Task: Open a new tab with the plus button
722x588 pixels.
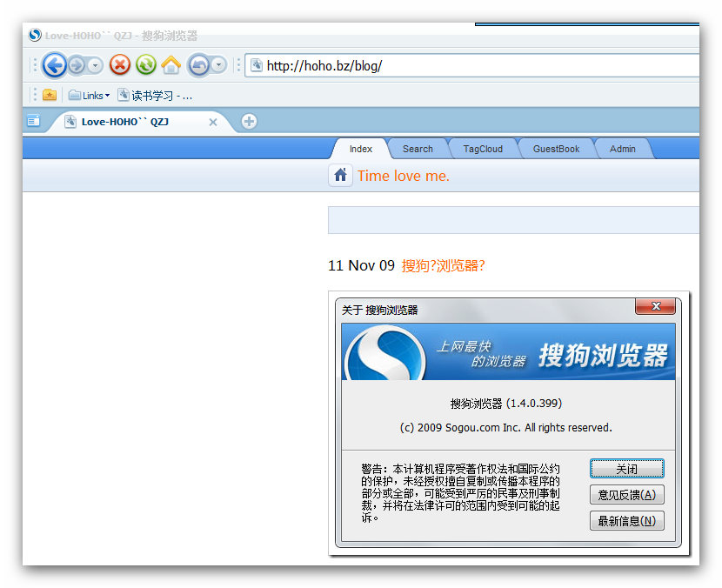Action: [x=249, y=122]
